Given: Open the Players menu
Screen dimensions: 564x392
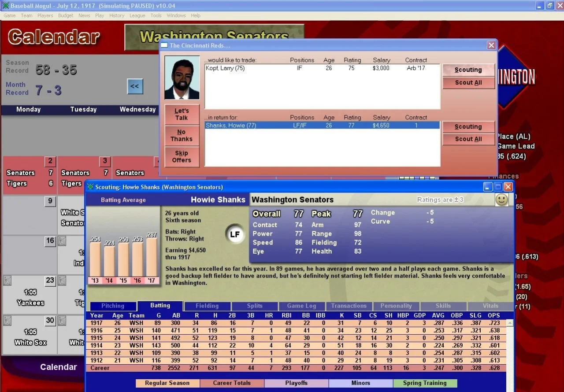Looking at the screenshot, I should [45, 15].
